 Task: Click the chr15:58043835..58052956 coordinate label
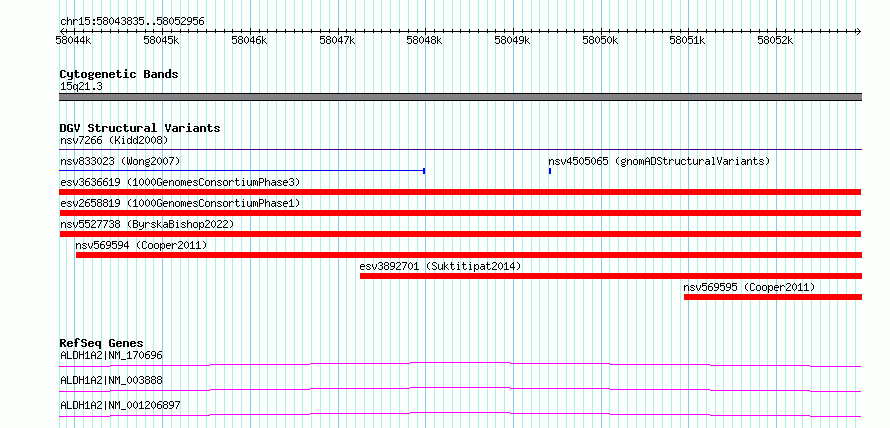click(132, 22)
